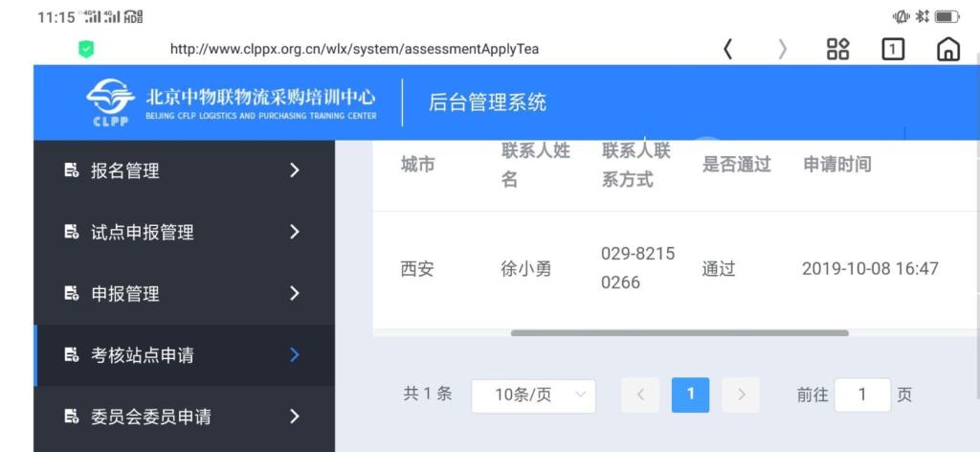Click the 前往 page number input field

pos(861,395)
